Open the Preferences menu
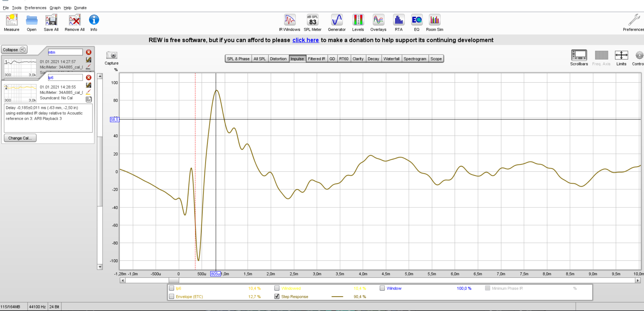The width and height of the screenshot is (644, 311). 35,8
